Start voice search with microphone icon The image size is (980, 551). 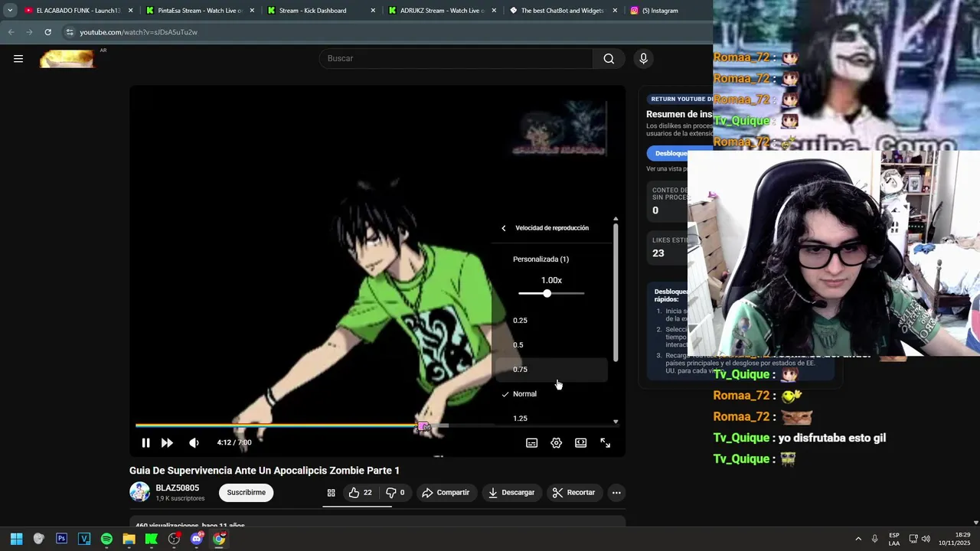click(x=643, y=58)
